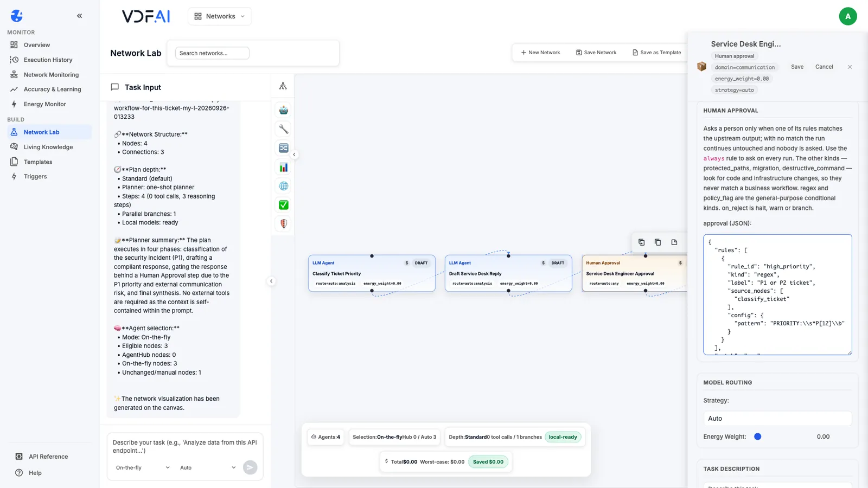Open the user avatar A menu

pos(847,16)
